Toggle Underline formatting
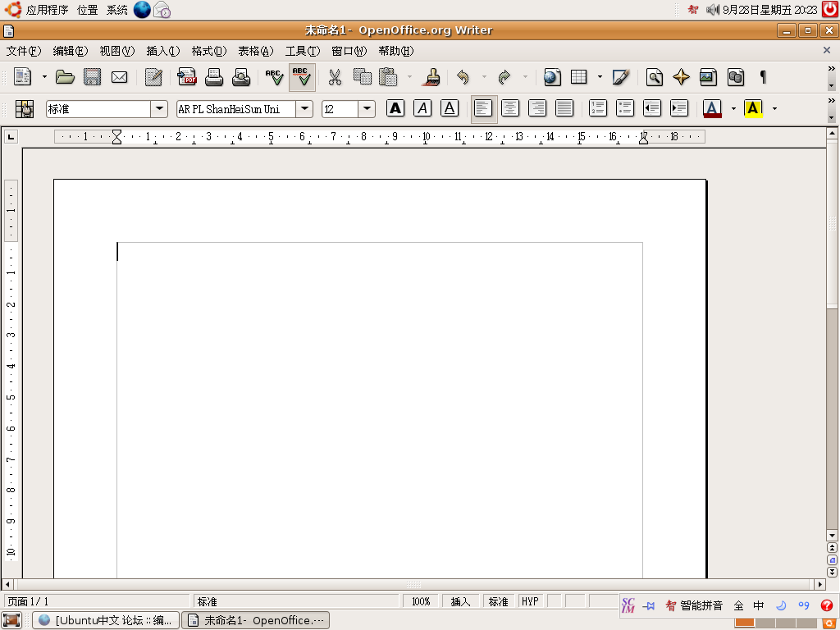The image size is (840, 630). coord(450,108)
